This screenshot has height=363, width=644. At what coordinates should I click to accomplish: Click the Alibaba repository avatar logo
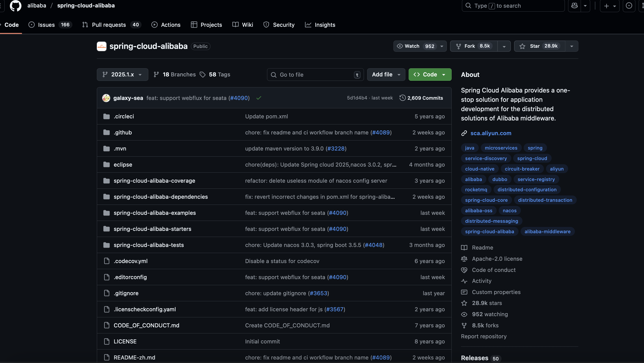(102, 46)
